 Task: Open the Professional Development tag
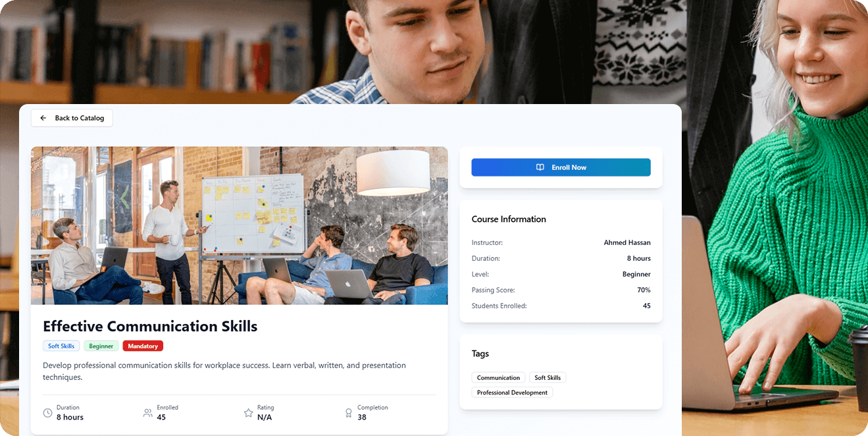click(512, 393)
